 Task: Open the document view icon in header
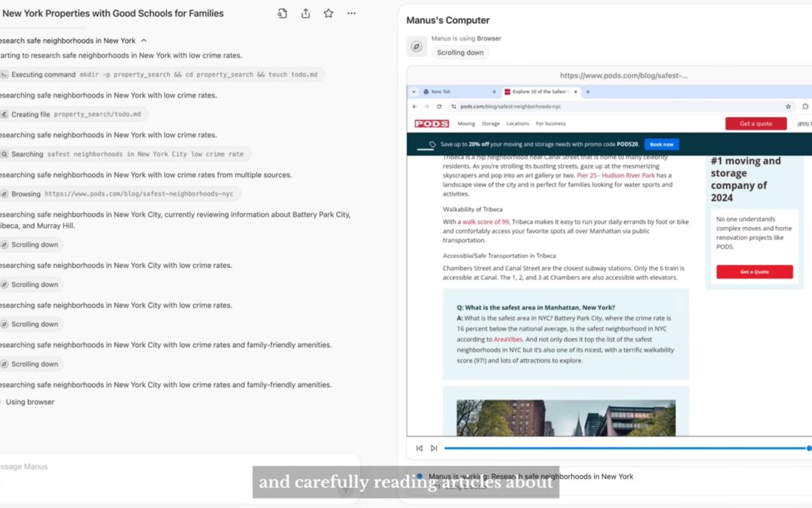(x=282, y=14)
